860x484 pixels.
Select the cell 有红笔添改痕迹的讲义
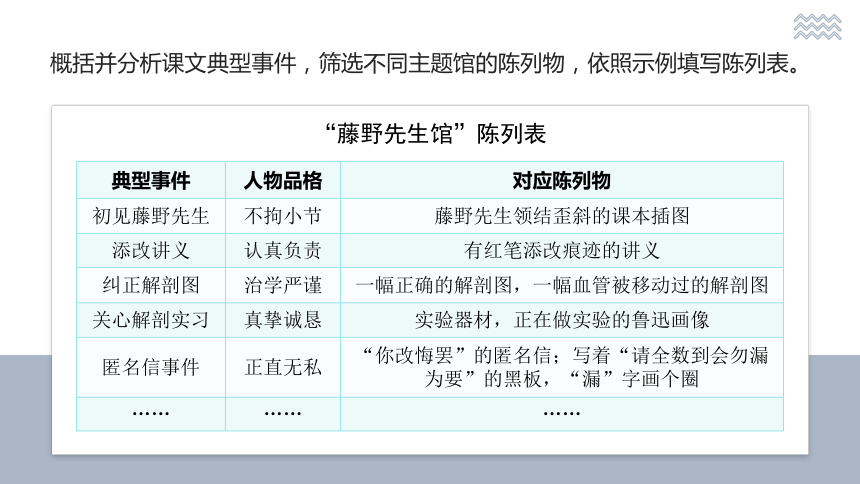562,251
